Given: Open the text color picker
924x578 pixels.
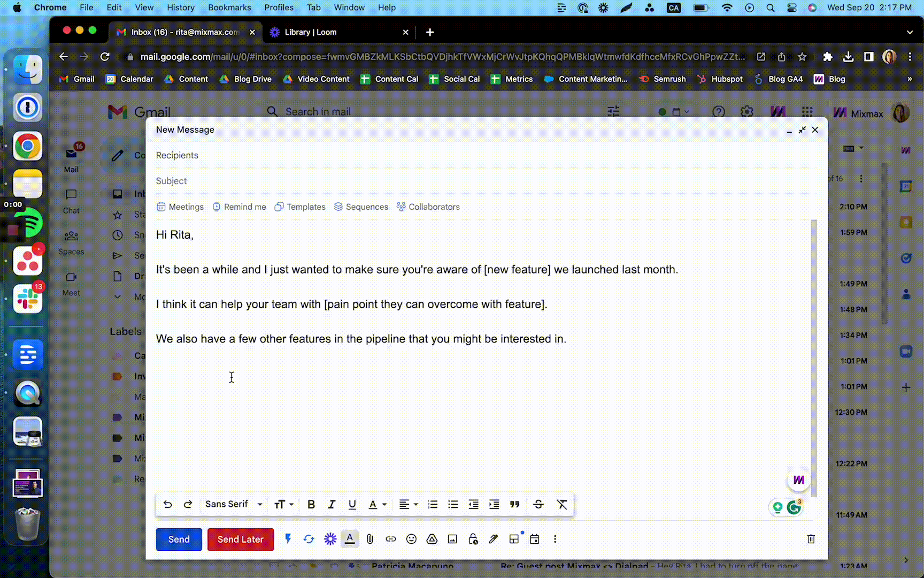Looking at the screenshot, I should [x=376, y=504].
